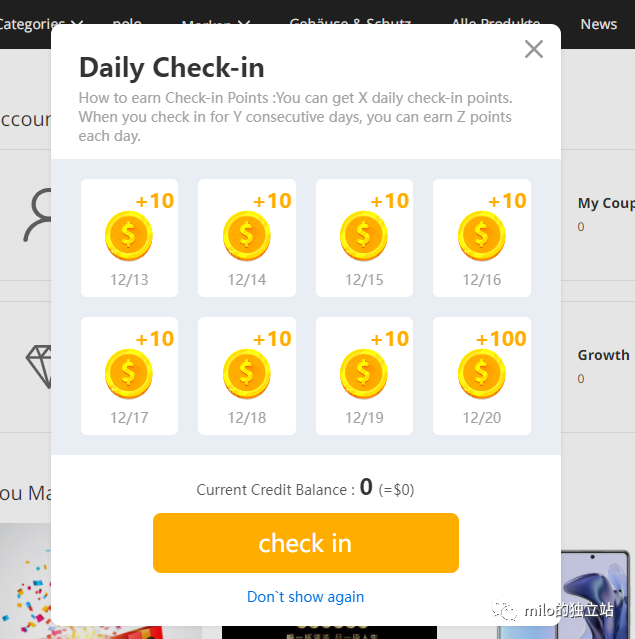Open the News menu item
The image size is (635, 639).
(598, 24)
